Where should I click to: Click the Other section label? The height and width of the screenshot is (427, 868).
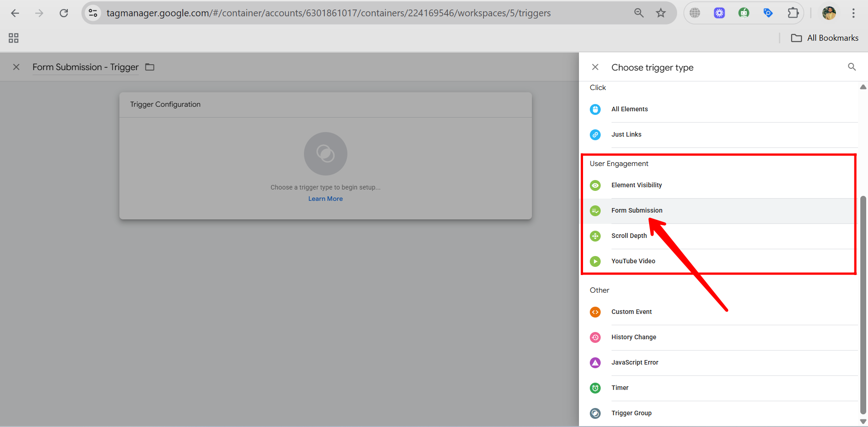(x=599, y=290)
